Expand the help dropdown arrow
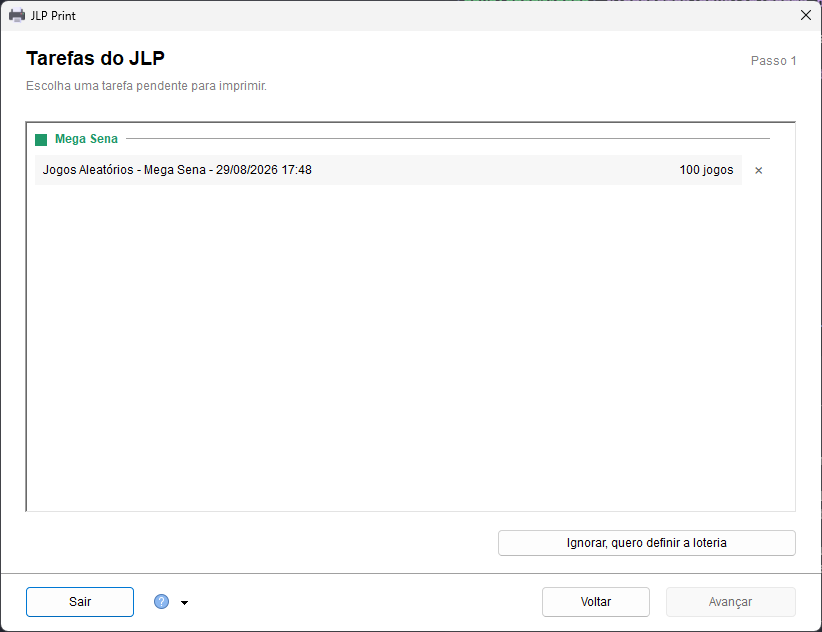 point(185,603)
